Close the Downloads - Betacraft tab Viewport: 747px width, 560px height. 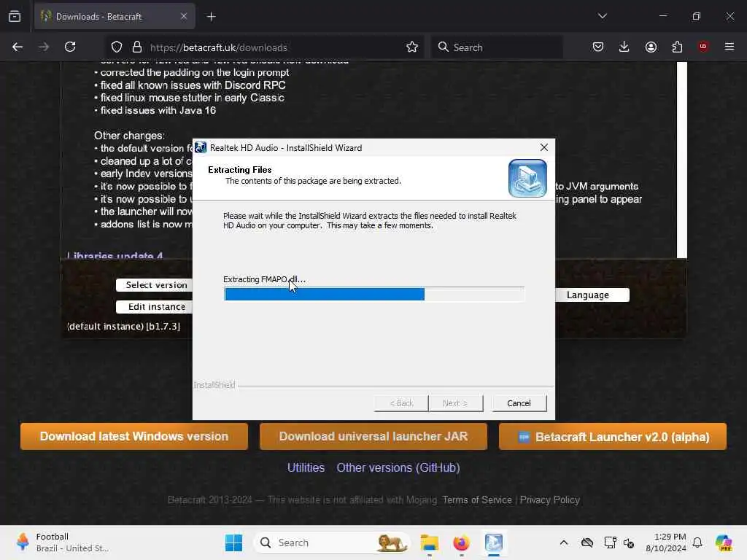point(184,16)
